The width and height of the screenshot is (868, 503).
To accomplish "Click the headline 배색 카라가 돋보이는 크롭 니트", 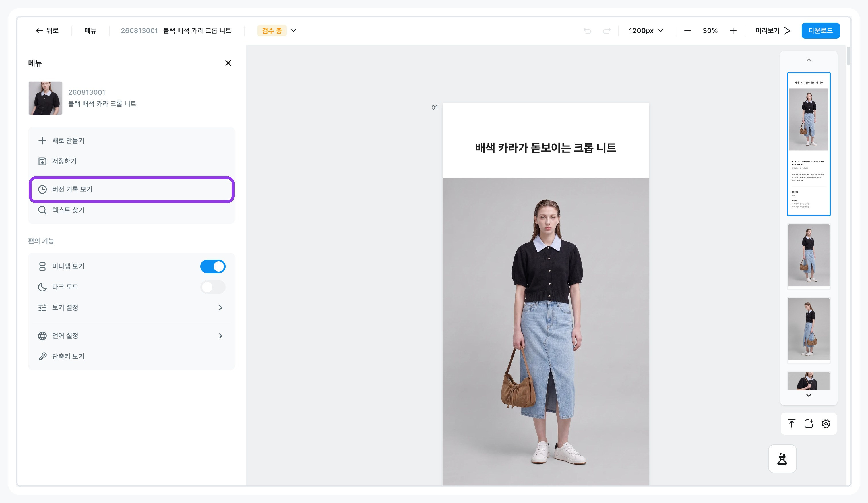I will pos(546,148).
